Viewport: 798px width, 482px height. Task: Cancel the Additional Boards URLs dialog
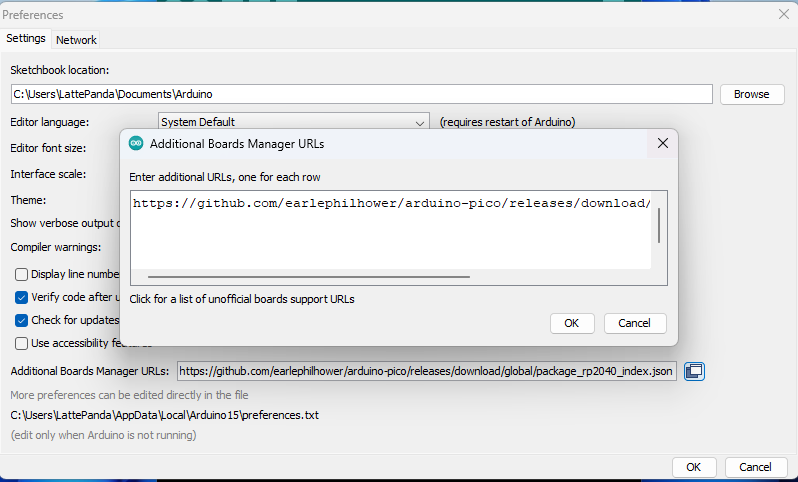pyautogui.click(x=634, y=323)
